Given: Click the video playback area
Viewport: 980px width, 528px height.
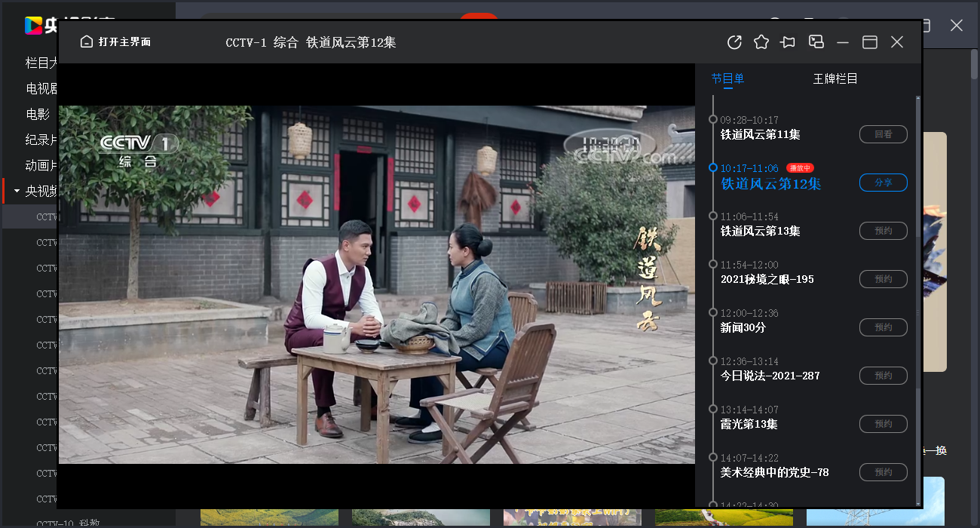Looking at the screenshot, I should click(x=377, y=284).
